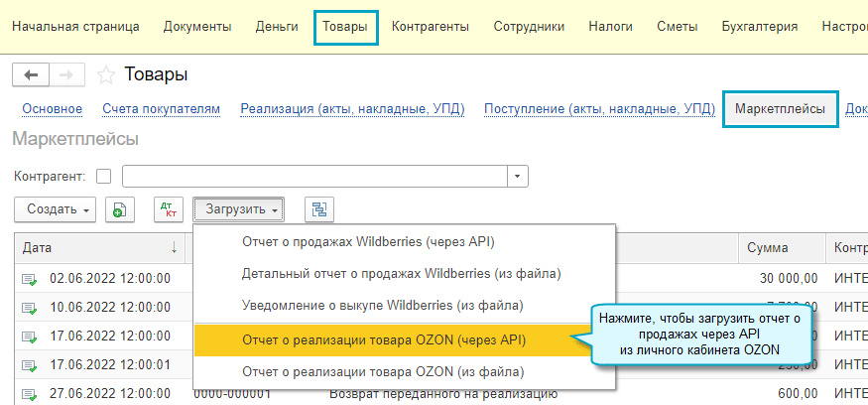Show Дт/Кт postings icon
868x405 pixels.
pyautogui.click(x=168, y=209)
